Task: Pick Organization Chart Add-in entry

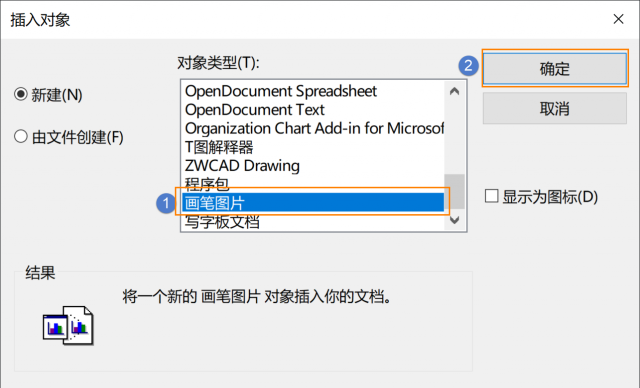Action: coord(313,129)
